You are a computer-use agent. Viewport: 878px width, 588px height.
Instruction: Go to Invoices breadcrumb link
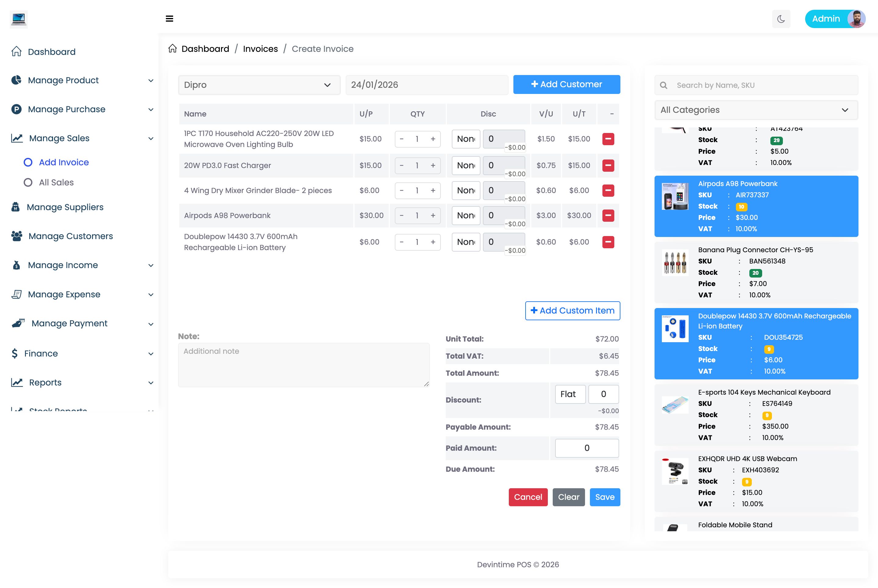(x=260, y=49)
